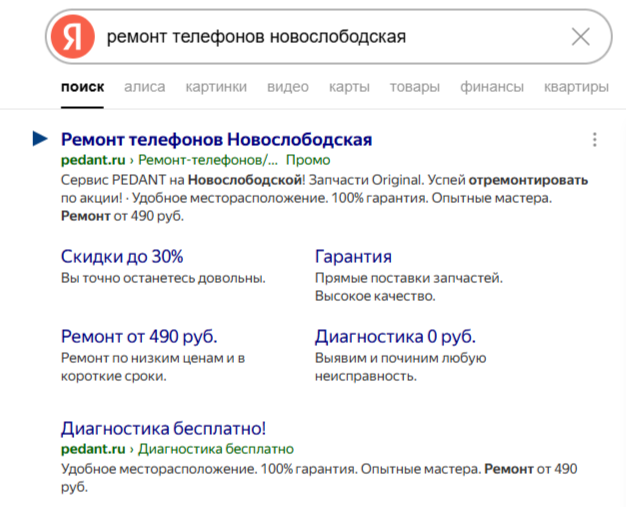Open the карты tab

pos(349,87)
